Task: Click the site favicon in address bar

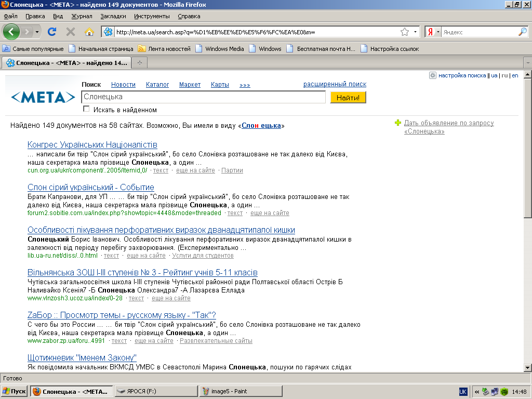Action: pos(108,32)
